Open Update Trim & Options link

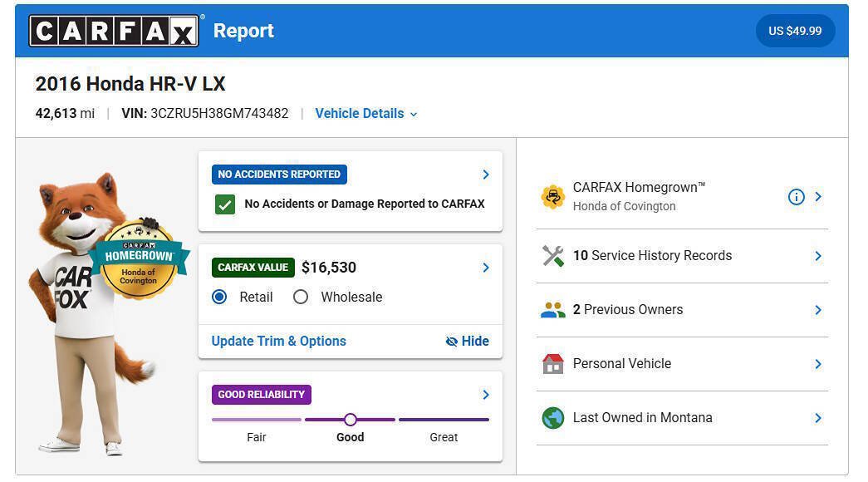[278, 342]
